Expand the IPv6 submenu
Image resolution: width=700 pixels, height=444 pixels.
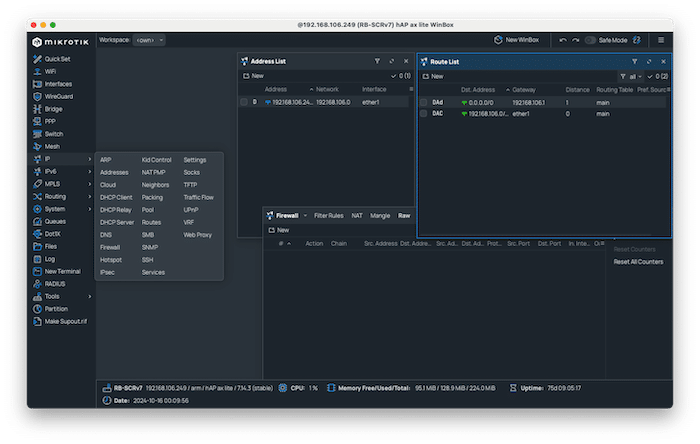tap(89, 171)
